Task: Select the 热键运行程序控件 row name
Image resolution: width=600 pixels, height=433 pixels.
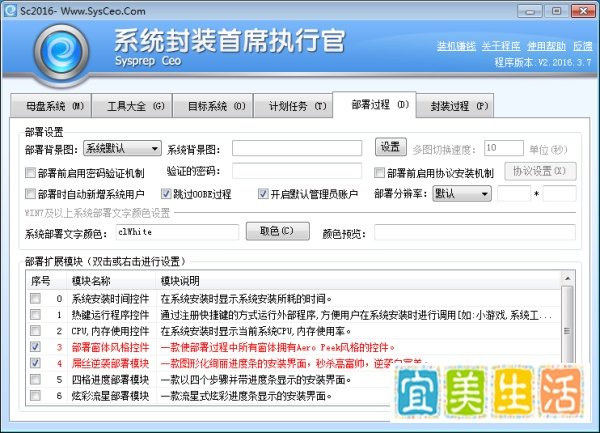Action: (110, 315)
